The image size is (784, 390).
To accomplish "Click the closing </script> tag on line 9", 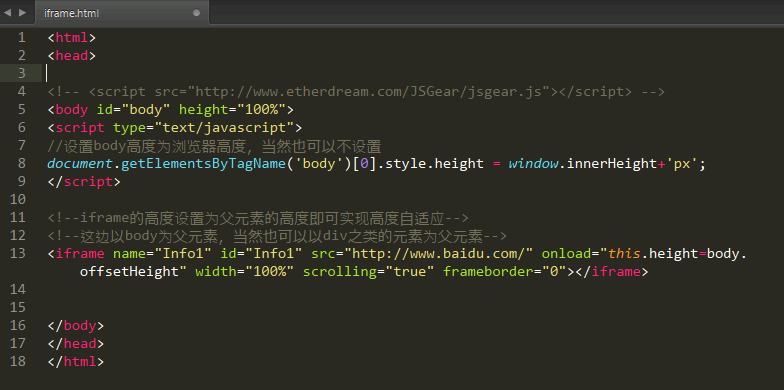I will coord(84,182).
